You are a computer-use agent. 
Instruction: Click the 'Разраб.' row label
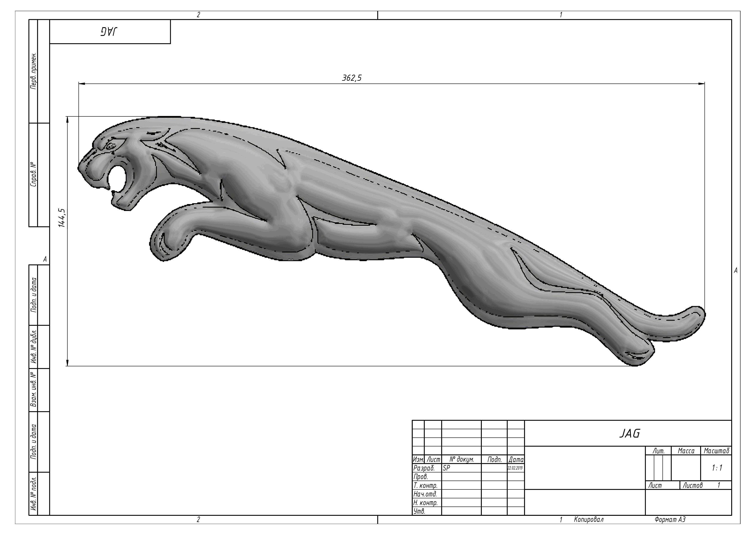pyautogui.click(x=424, y=468)
